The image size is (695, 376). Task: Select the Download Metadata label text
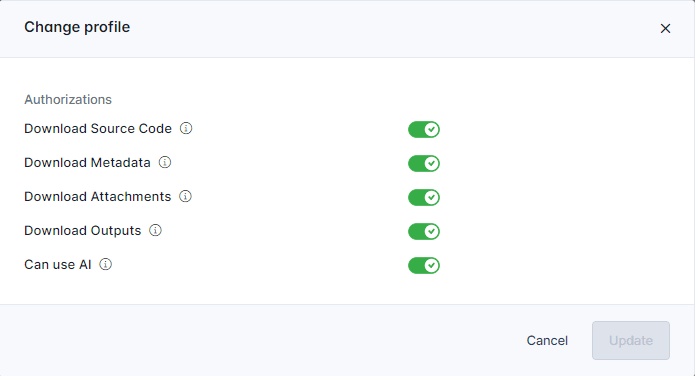87,163
